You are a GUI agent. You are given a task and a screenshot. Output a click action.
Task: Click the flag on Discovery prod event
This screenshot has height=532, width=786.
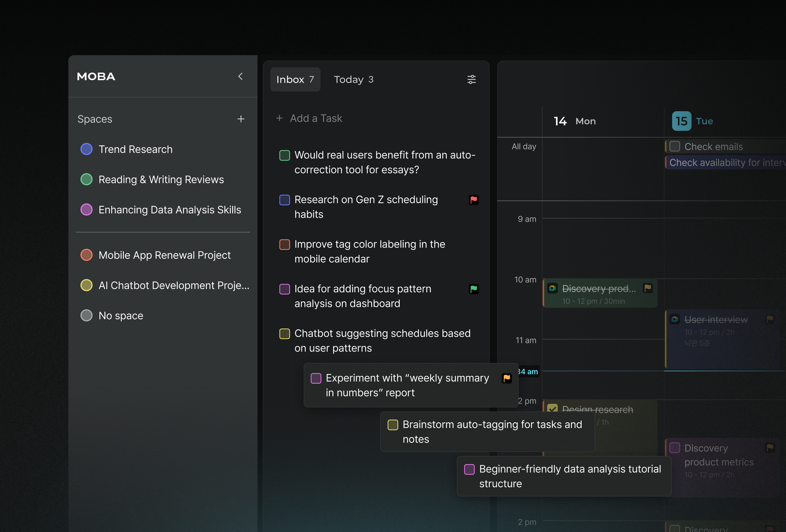pos(648,288)
